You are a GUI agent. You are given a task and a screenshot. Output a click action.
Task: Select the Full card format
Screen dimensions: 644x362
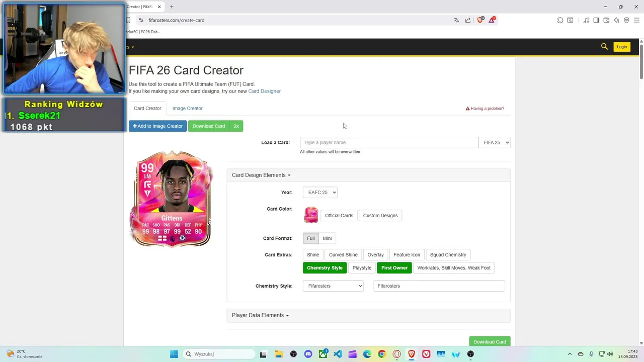pyautogui.click(x=310, y=238)
